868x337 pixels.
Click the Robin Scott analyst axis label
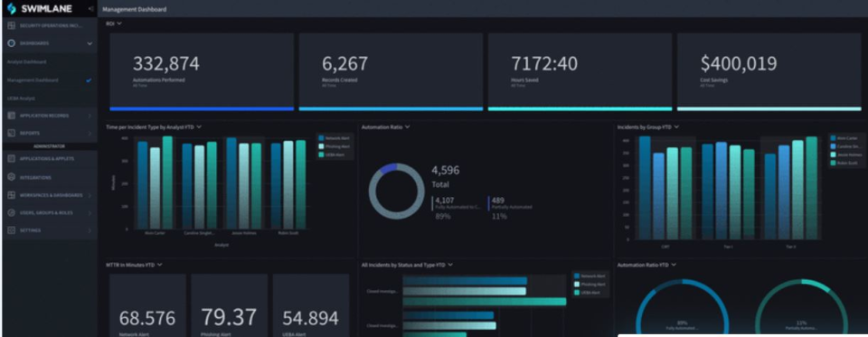coord(288,233)
